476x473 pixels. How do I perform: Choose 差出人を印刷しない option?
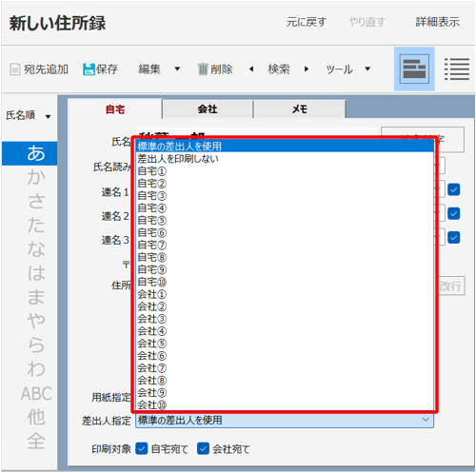point(285,159)
